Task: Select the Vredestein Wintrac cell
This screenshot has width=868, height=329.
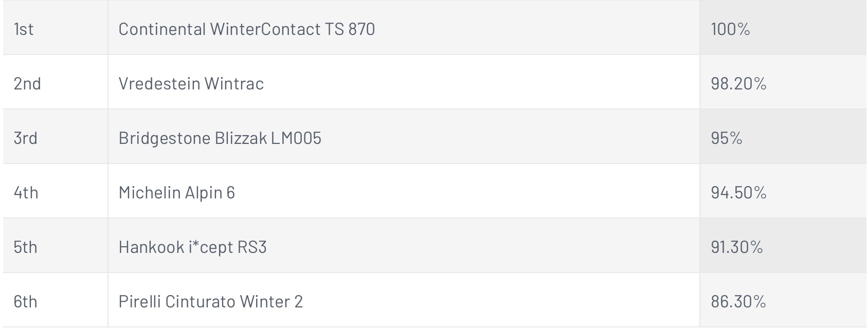Action: (404, 82)
